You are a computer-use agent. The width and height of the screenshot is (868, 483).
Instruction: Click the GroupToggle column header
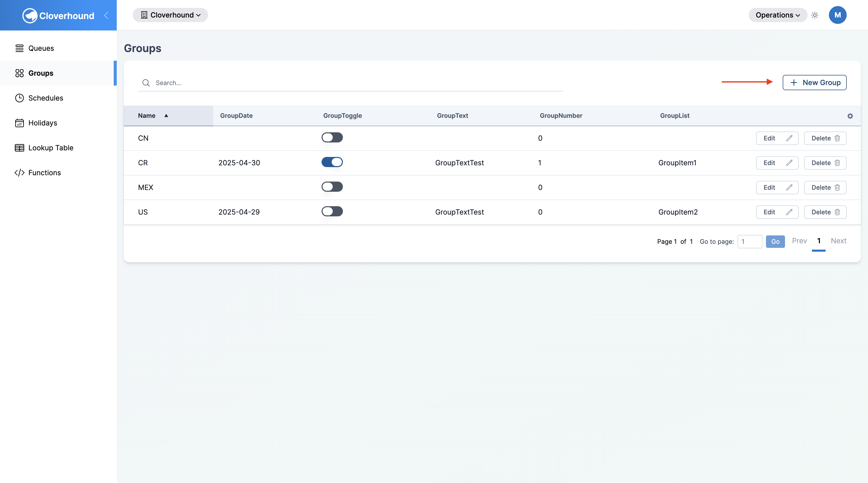[342, 116]
